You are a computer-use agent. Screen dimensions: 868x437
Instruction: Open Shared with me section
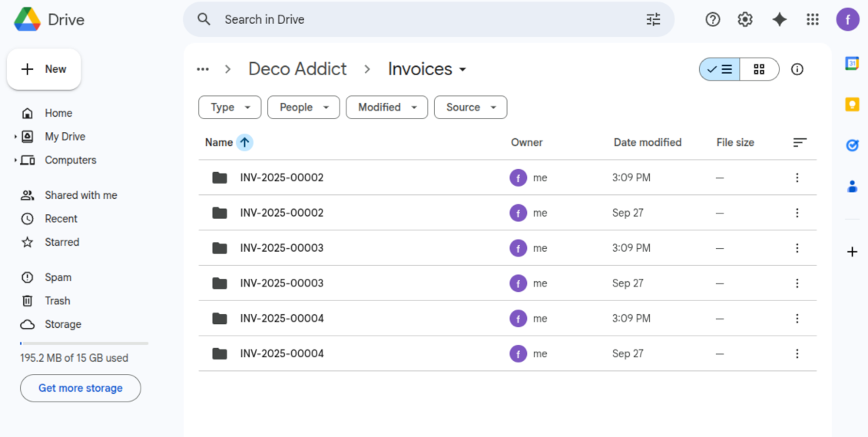coord(81,195)
